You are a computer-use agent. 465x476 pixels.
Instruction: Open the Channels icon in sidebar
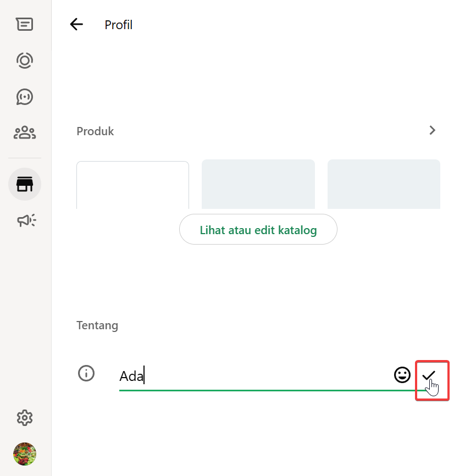[x=25, y=97]
